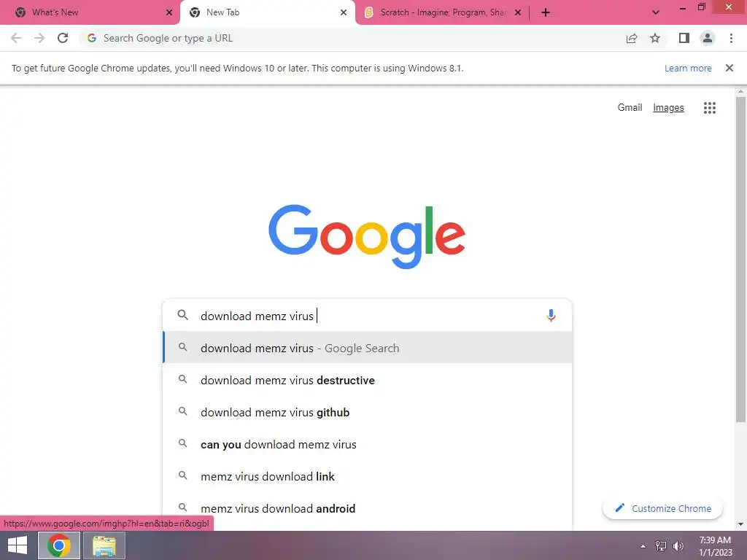747x560 pixels.
Task: Choose 'can you download memz virus' suggestion
Action: [x=368, y=444]
